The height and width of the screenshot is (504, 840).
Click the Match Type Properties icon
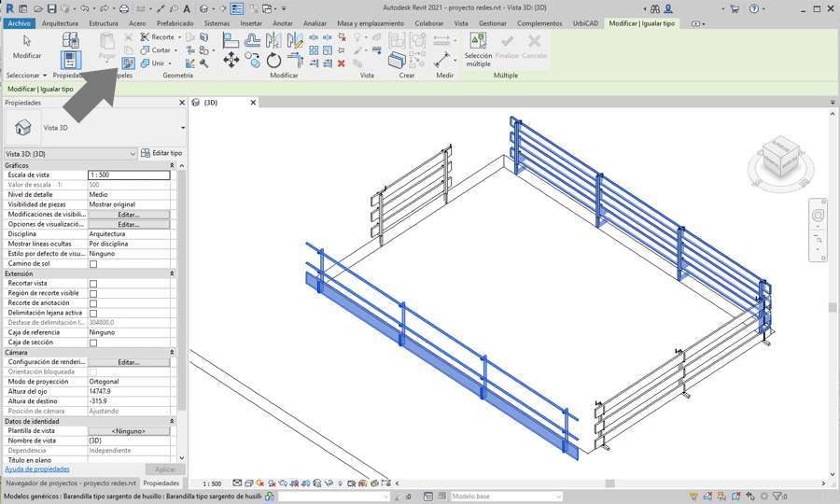click(x=129, y=63)
